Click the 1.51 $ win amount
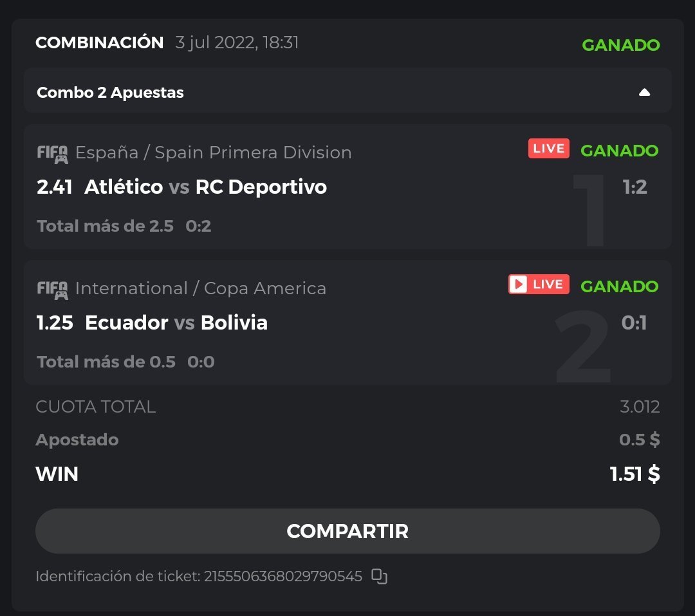The width and height of the screenshot is (695, 616). pyautogui.click(x=635, y=474)
